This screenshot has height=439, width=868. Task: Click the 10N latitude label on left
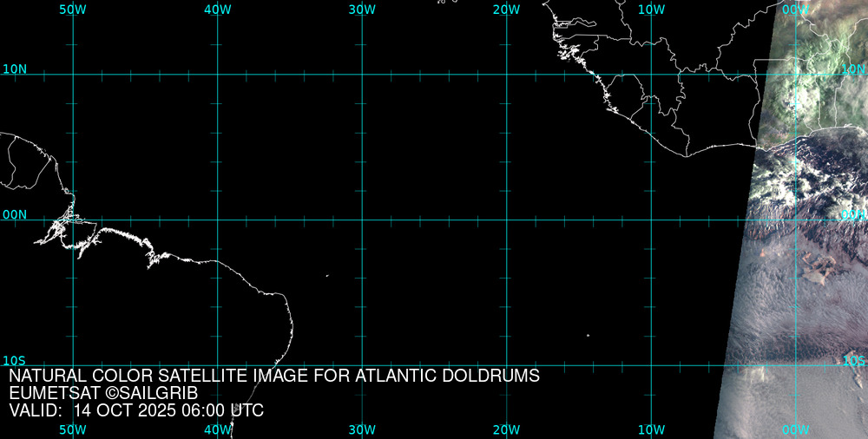[x=15, y=69]
